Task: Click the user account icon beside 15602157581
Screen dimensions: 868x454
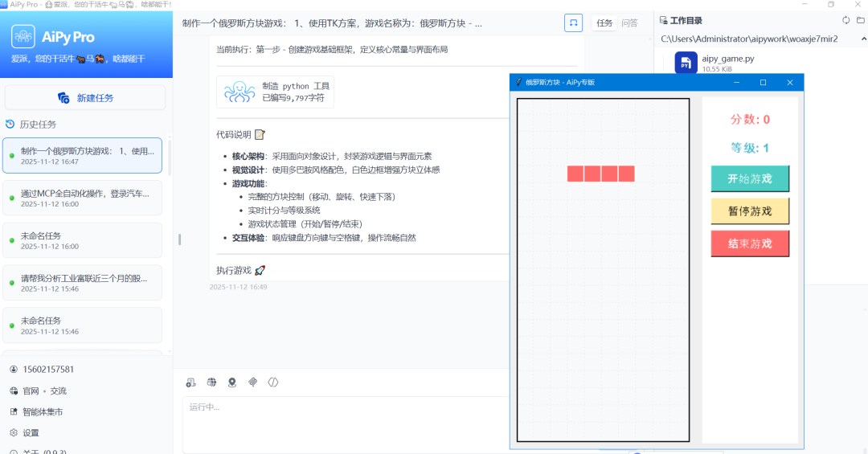Action: coord(14,370)
